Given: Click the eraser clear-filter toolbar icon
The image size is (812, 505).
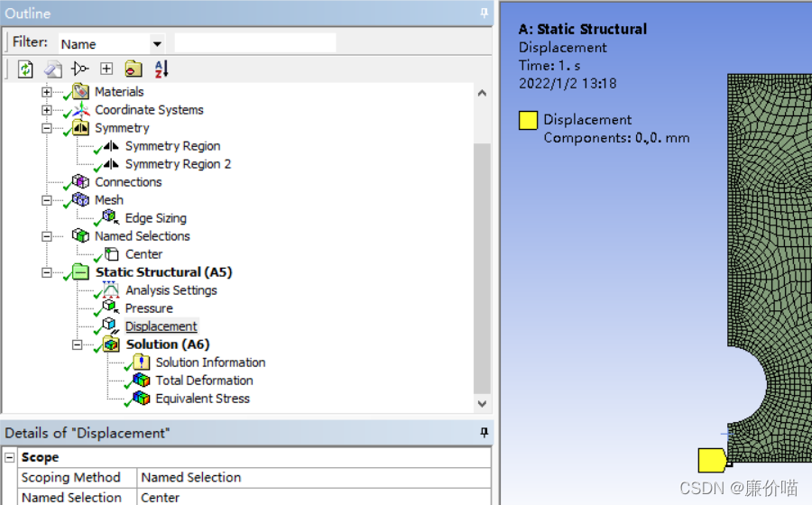Looking at the screenshot, I should pyautogui.click(x=53, y=69).
